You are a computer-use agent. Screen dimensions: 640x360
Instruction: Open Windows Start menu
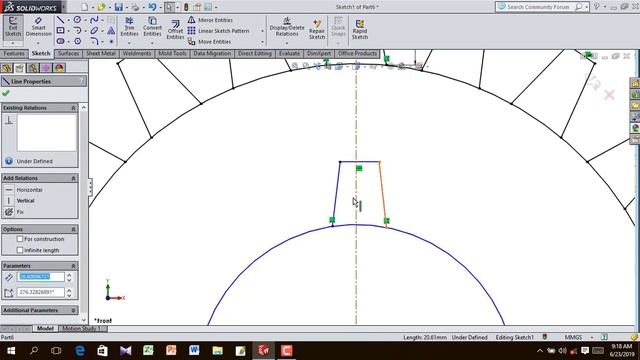(11, 351)
